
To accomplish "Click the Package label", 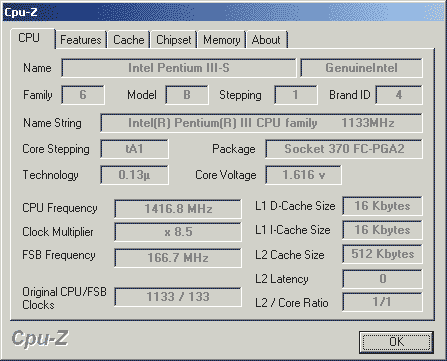I will [x=234, y=149].
